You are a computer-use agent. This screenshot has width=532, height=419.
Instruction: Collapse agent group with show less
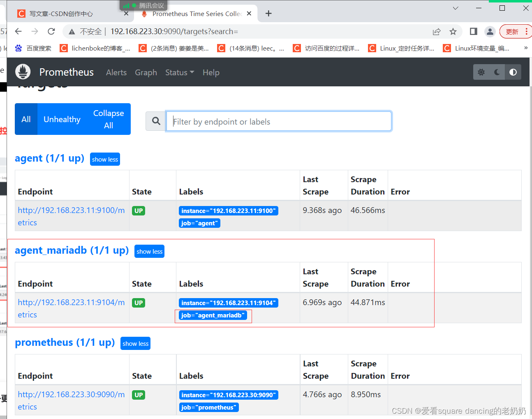click(x=105, y=159)
